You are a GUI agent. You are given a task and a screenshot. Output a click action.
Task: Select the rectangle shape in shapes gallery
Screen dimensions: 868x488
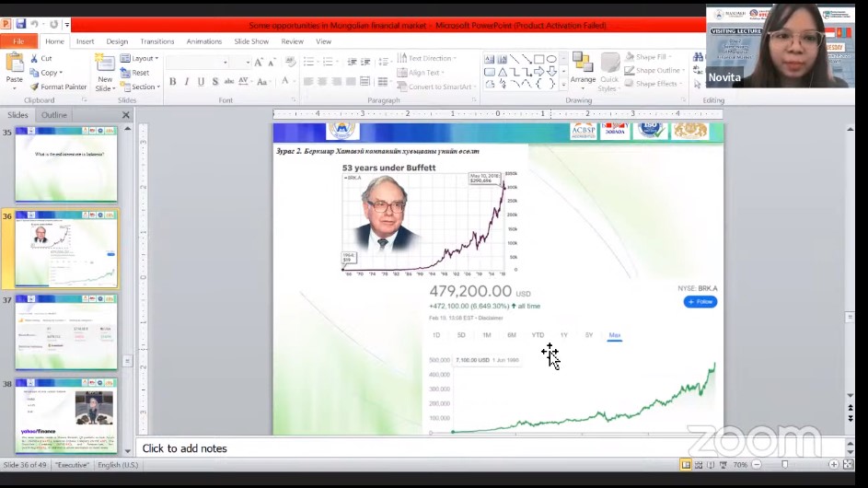coord(538,59)
